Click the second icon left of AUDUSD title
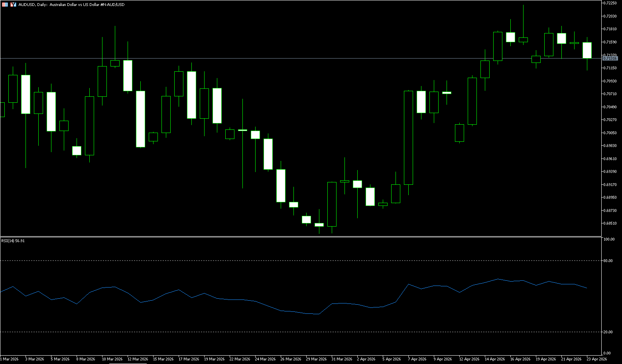The width and height of the screenshot is (622, 364). [13, 4]
